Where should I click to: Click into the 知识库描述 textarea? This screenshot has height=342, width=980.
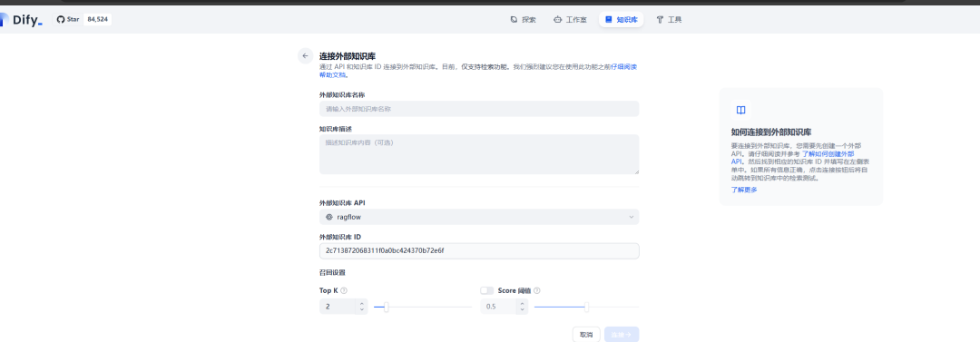tap(479, 154)
